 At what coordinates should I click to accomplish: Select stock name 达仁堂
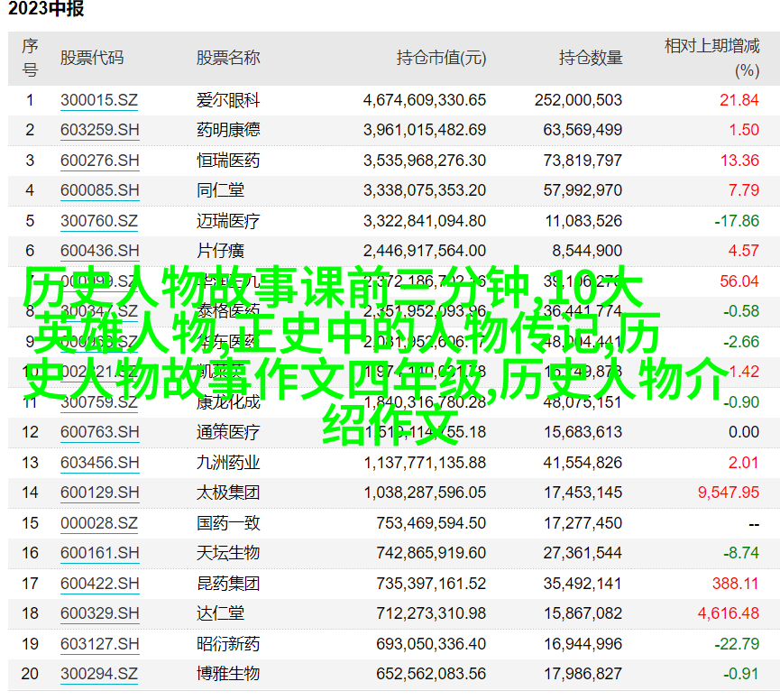(220, 614)
